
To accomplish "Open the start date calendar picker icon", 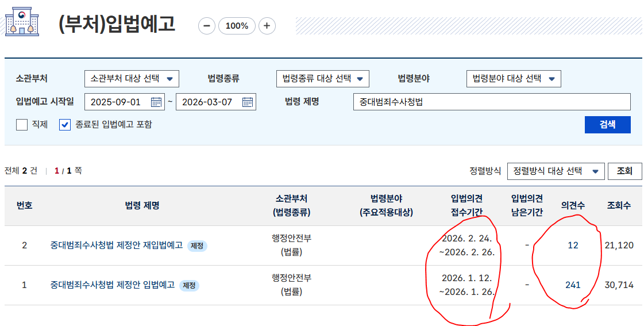I will point(156,102).
